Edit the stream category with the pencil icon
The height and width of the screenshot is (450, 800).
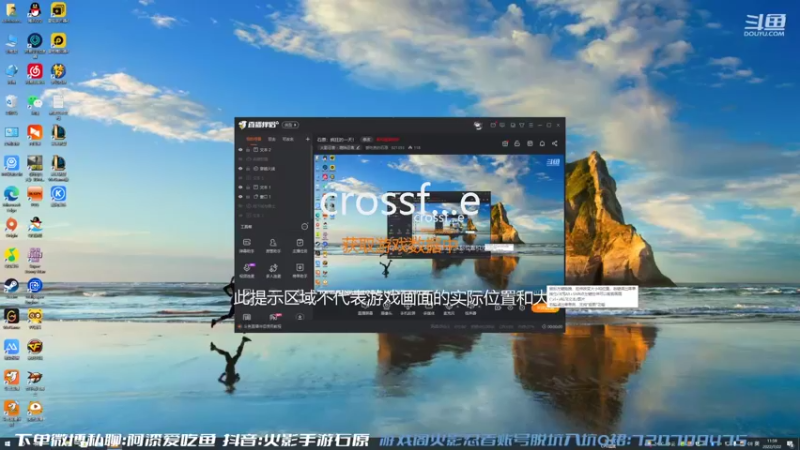[358, 147]
